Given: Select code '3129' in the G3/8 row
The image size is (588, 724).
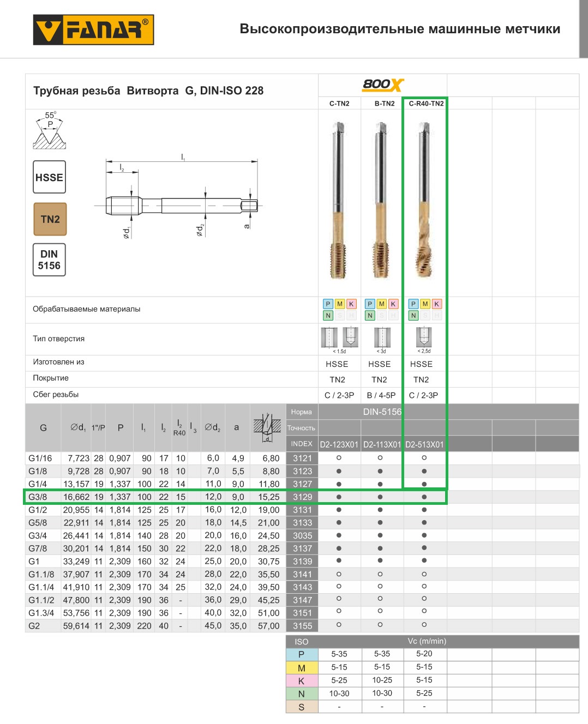Looking at the screenshot, I should point(302,497).
